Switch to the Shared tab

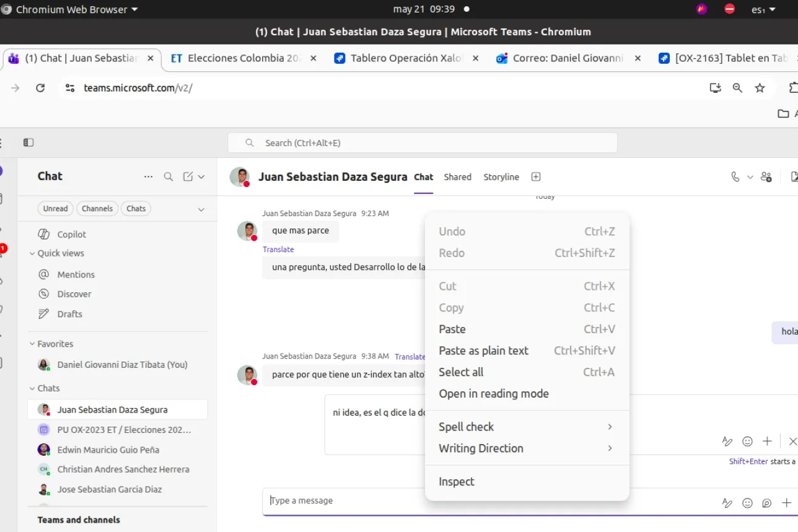pyautogui.click(x=457, y=177)
